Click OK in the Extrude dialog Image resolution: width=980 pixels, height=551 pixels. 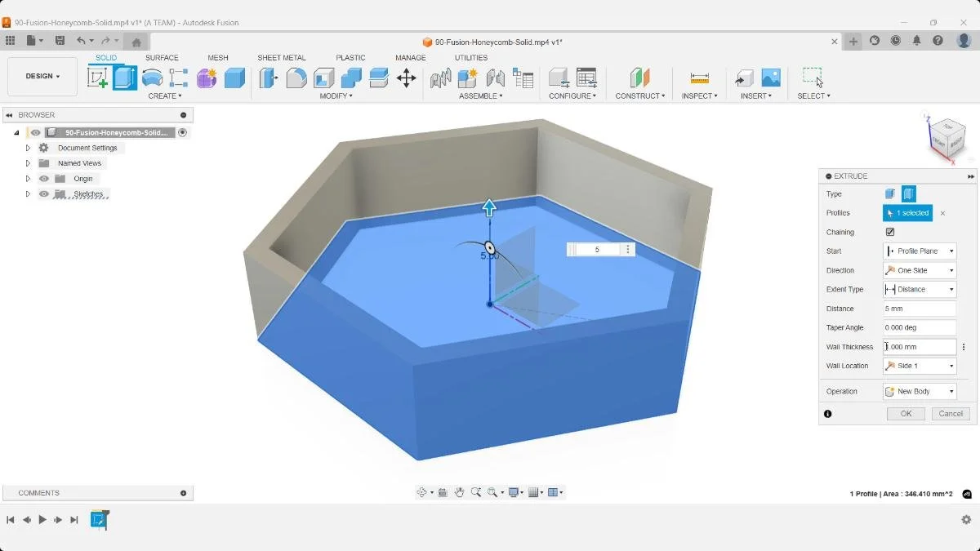[x=906, y=414]
